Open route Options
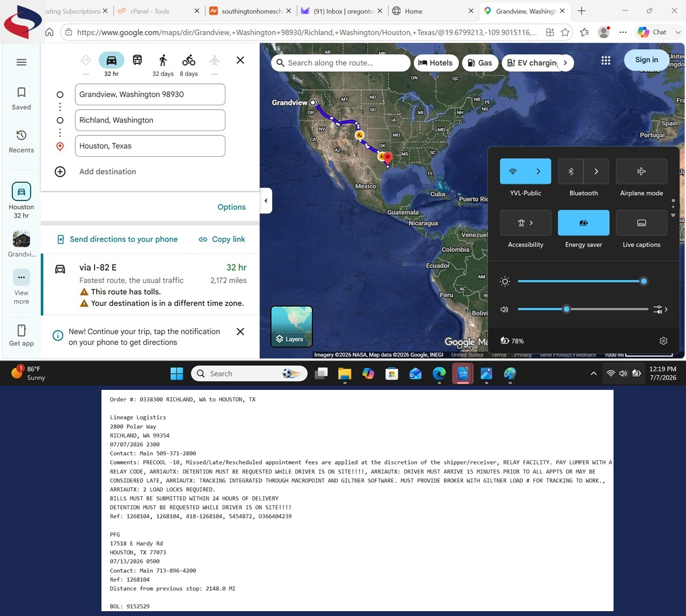 click(231, 207)
